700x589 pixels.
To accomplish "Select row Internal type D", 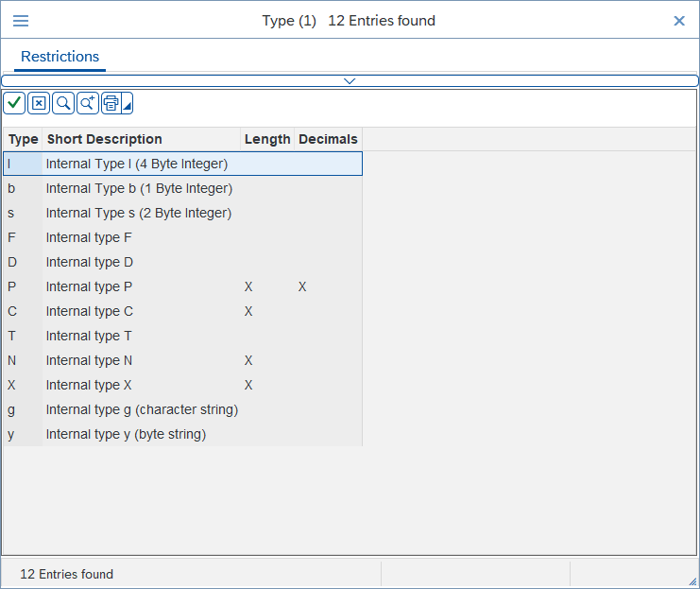I will click(183, 262).
